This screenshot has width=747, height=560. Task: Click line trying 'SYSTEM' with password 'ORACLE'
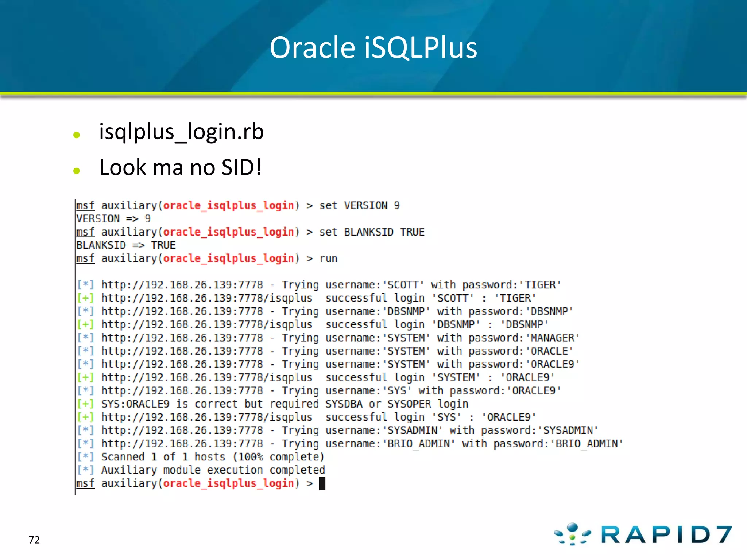[x=325, y=351]
